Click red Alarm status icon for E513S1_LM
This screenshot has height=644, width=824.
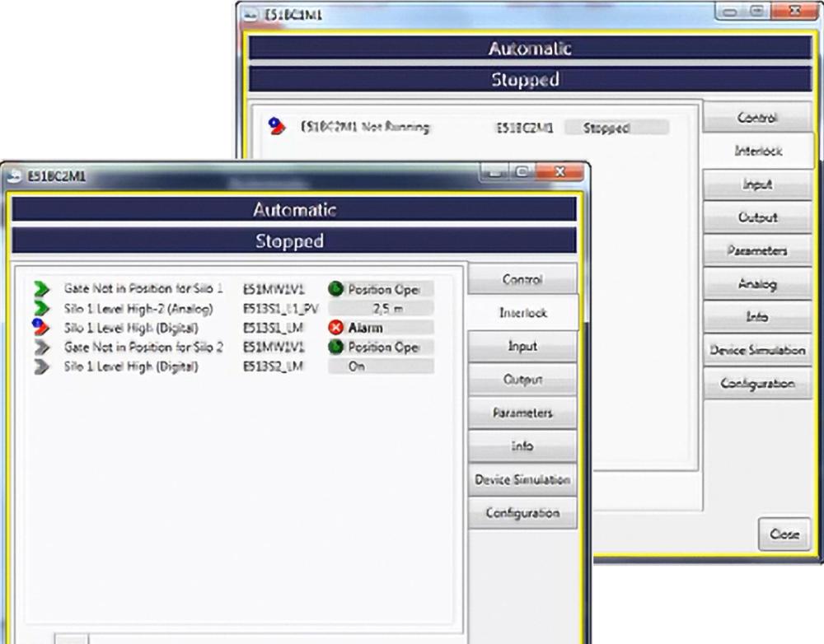point(336,328)
